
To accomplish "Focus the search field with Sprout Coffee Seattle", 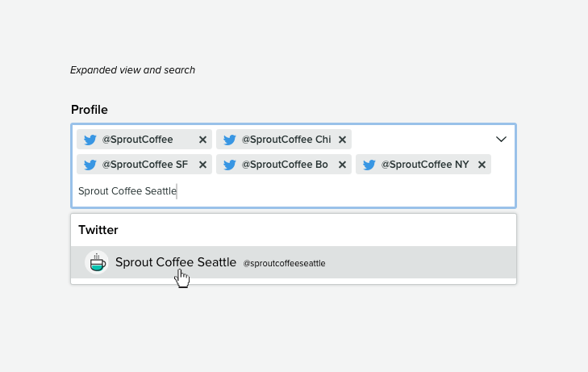I will coord(323,191).
